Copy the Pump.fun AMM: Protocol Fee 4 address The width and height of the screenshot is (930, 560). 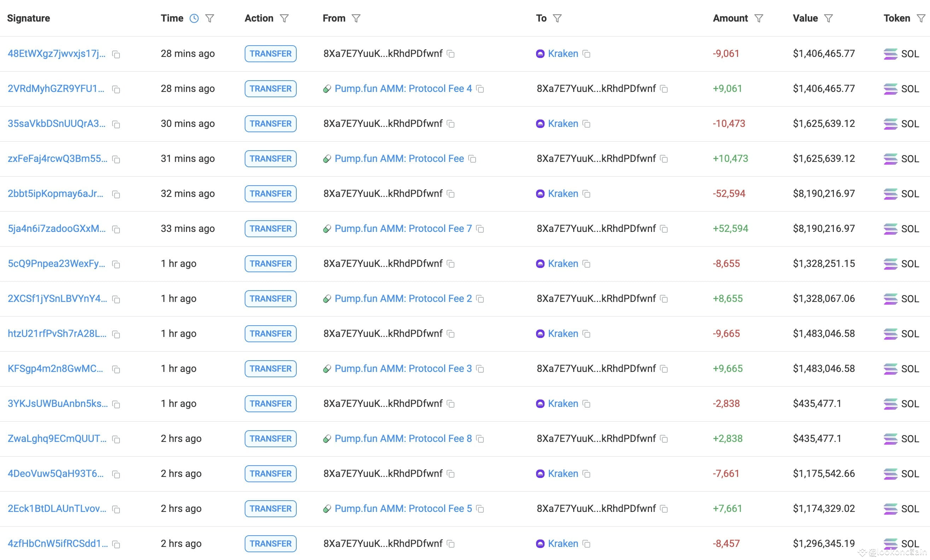coord(480,89)
